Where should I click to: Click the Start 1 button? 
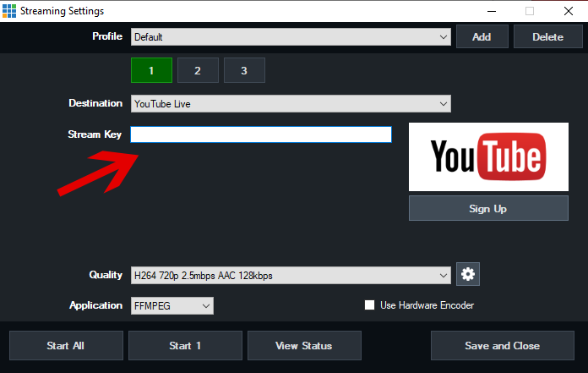pyautogui.click(x=185, y=345)
